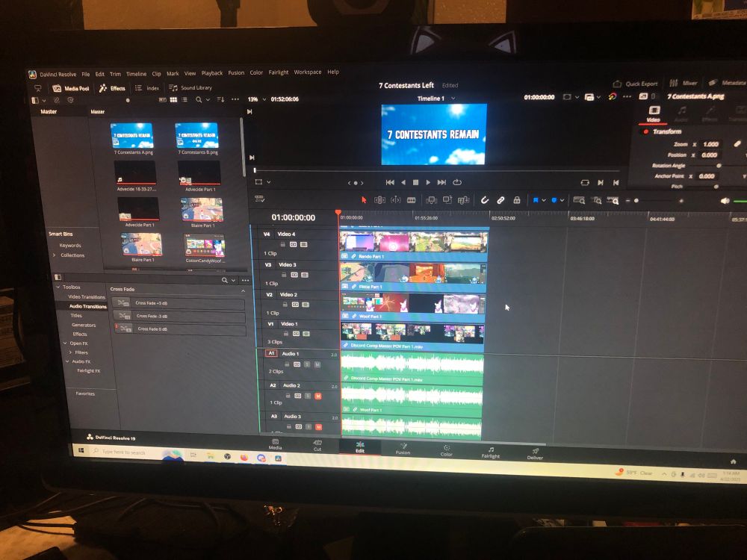747x560 pixels.
Task: Go to first frame transport button
Action: coord(390,182)
